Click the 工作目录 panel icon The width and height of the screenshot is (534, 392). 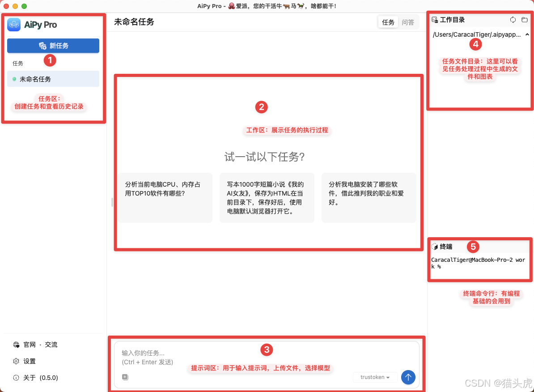point(435,20)
